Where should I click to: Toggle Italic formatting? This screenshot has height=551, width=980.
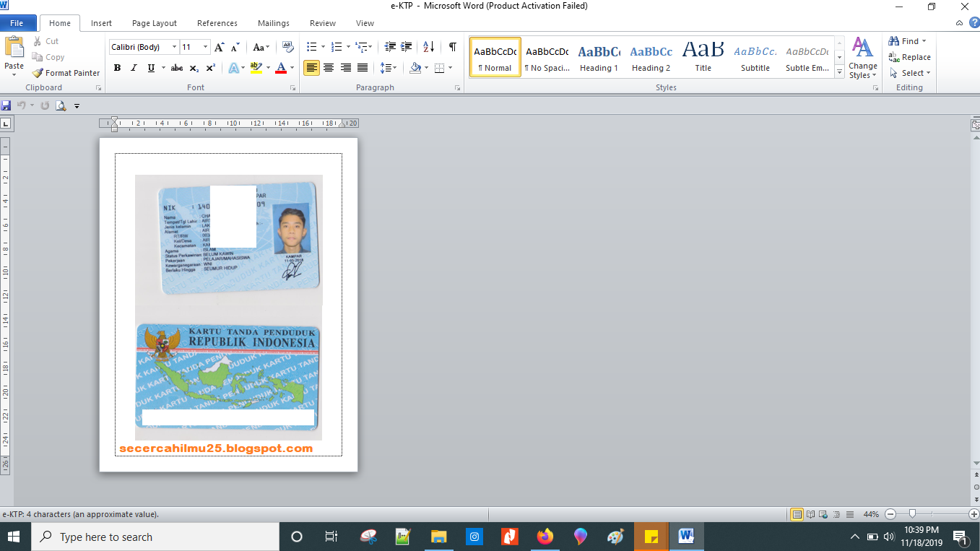click(134, 68)
